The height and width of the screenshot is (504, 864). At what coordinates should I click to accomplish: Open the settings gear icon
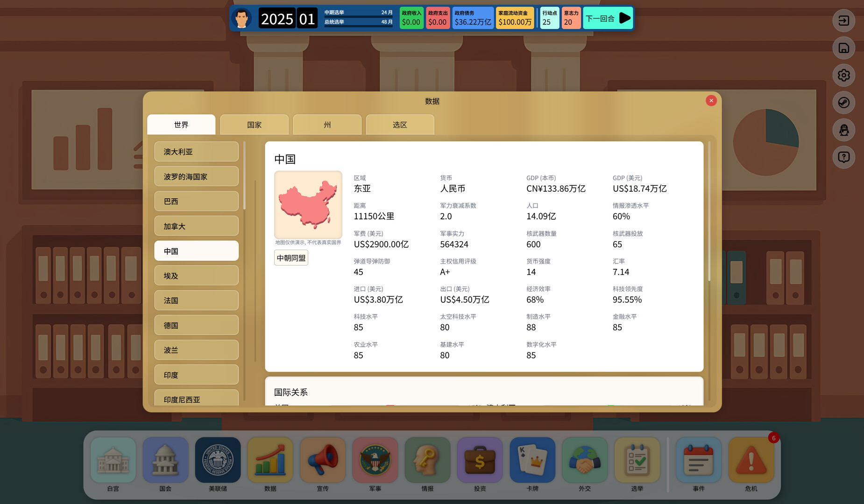pos(843,75)
